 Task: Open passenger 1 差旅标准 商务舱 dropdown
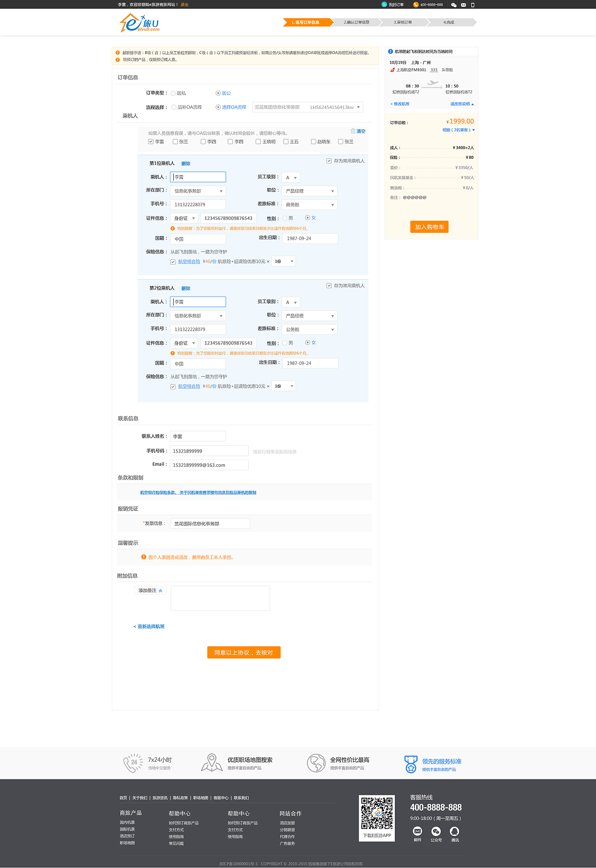(309, 204)
